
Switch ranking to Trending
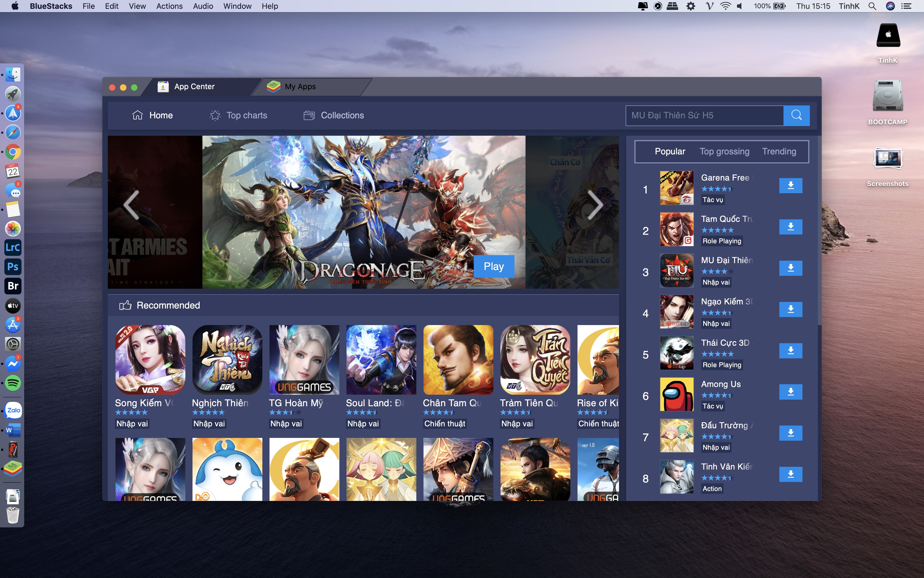pos(779,152)
